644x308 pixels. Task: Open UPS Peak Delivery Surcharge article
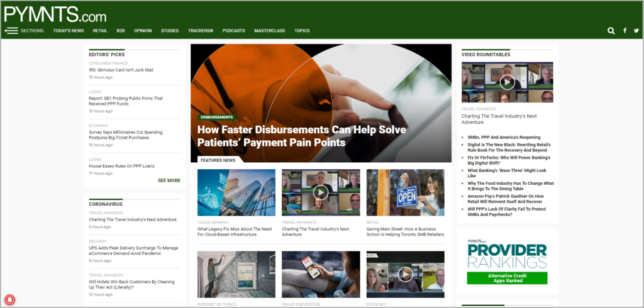pos(133,251)
